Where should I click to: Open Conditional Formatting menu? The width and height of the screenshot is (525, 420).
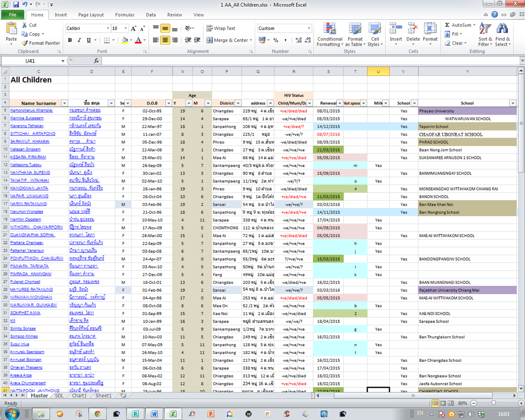click(330, 35)
